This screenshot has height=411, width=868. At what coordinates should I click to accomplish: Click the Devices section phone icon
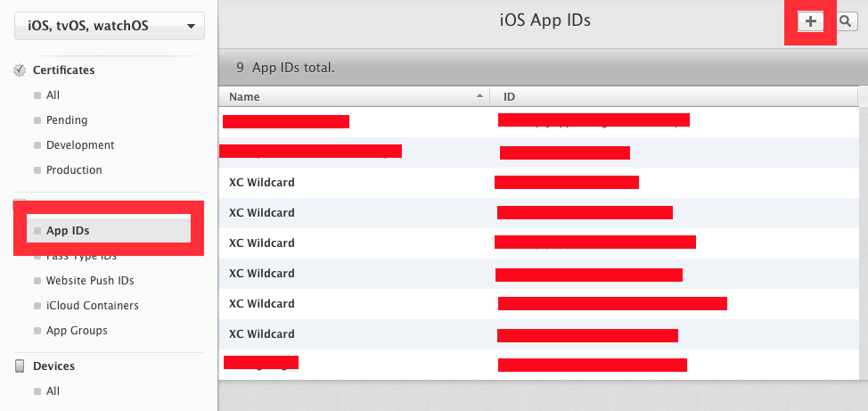coord(20,366)
